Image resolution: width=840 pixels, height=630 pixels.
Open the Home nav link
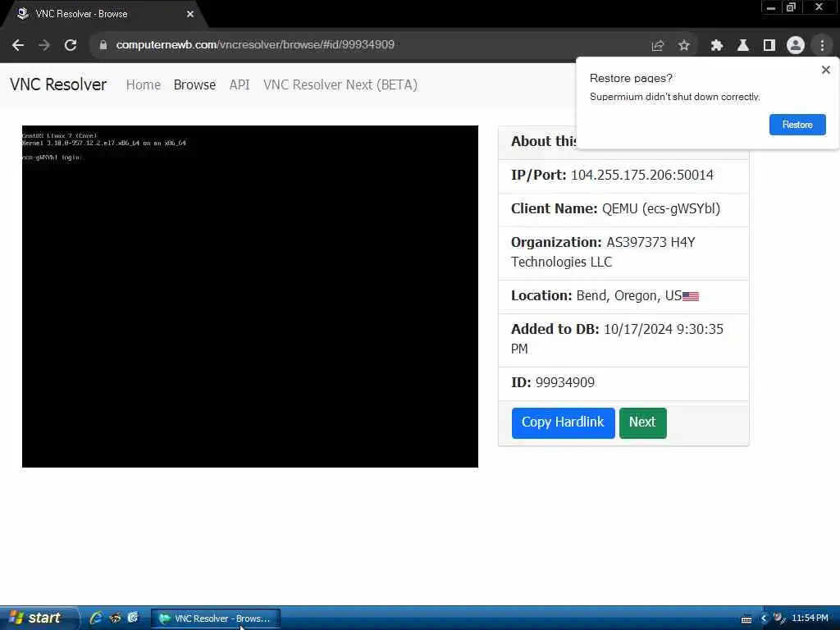coord(143,84)
